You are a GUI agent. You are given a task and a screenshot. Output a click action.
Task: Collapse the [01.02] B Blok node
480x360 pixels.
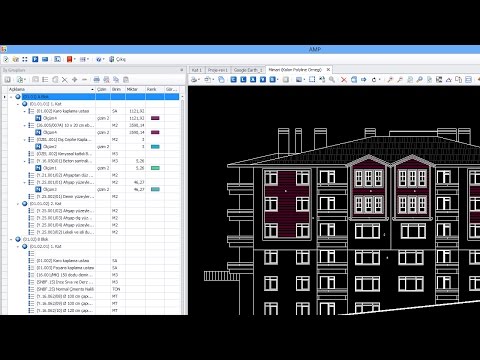(11, 239)
